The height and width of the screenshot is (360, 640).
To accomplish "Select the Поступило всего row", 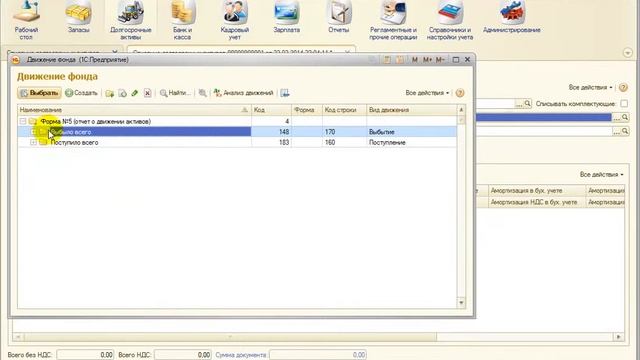I will pos(237,142).
